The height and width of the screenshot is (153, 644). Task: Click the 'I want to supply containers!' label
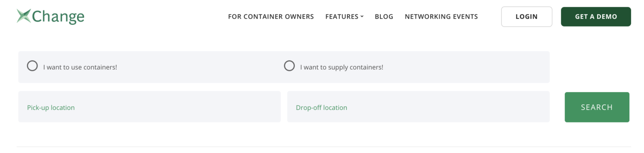tap(342, 67)
